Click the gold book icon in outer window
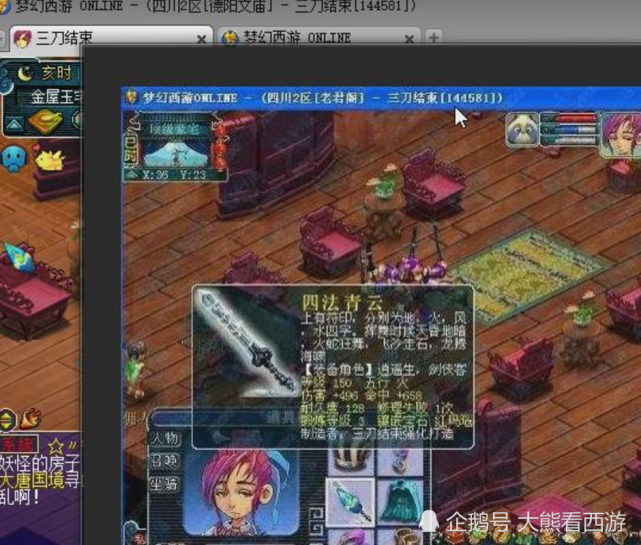The image size is (641, 545). [x=45, y=121]
